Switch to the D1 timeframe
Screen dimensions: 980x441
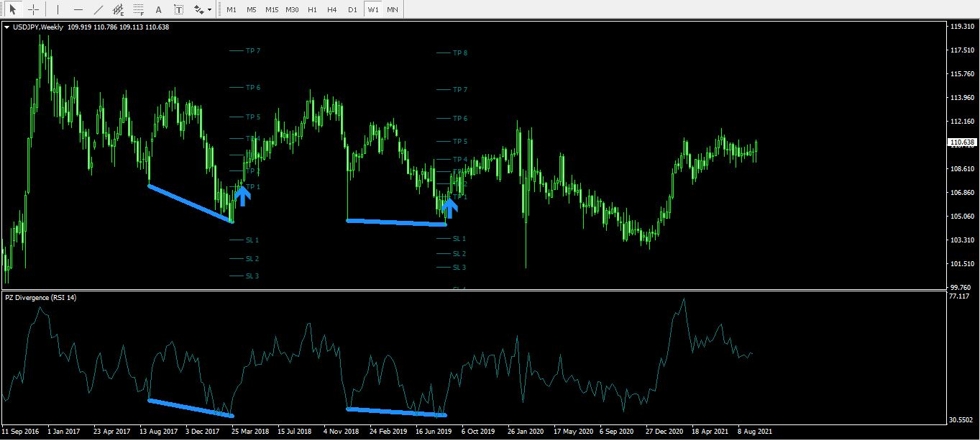tap(352, 10)
